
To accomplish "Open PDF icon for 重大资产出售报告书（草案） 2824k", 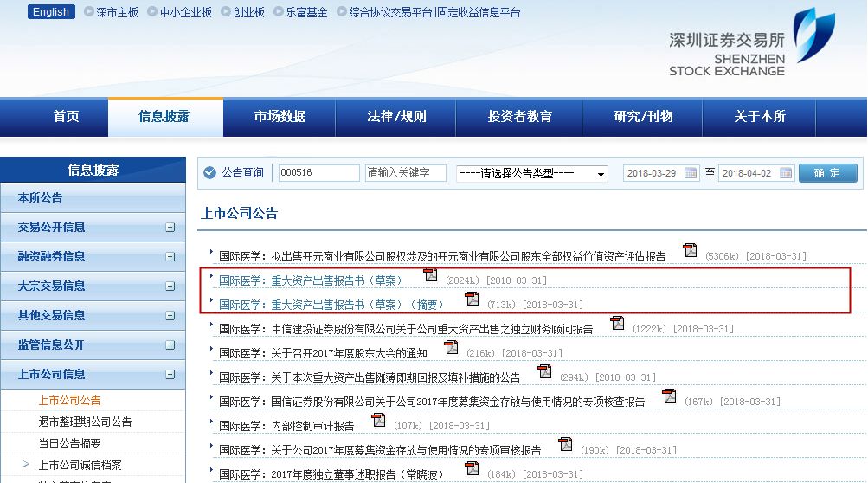I will click(430, 274).
